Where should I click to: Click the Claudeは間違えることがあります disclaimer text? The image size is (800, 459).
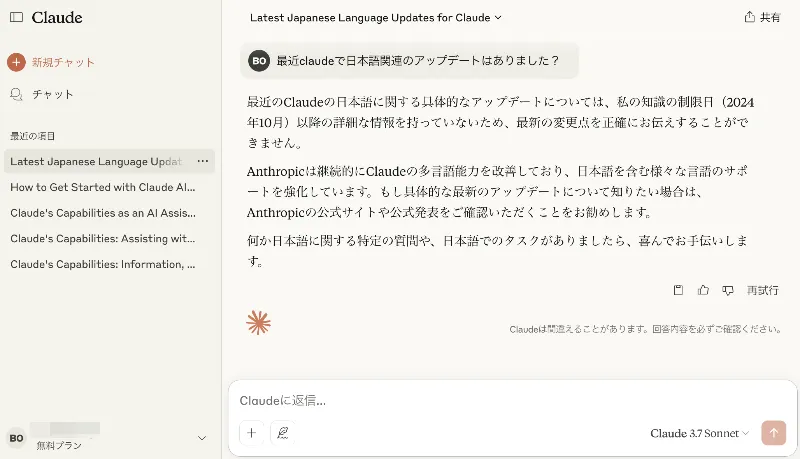pos(645,329)
